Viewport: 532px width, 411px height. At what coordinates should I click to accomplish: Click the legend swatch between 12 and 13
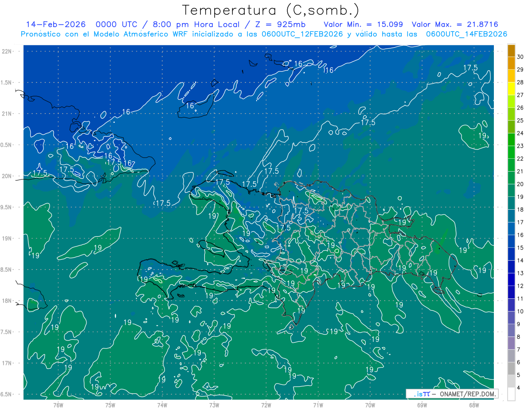click(511, 280)
